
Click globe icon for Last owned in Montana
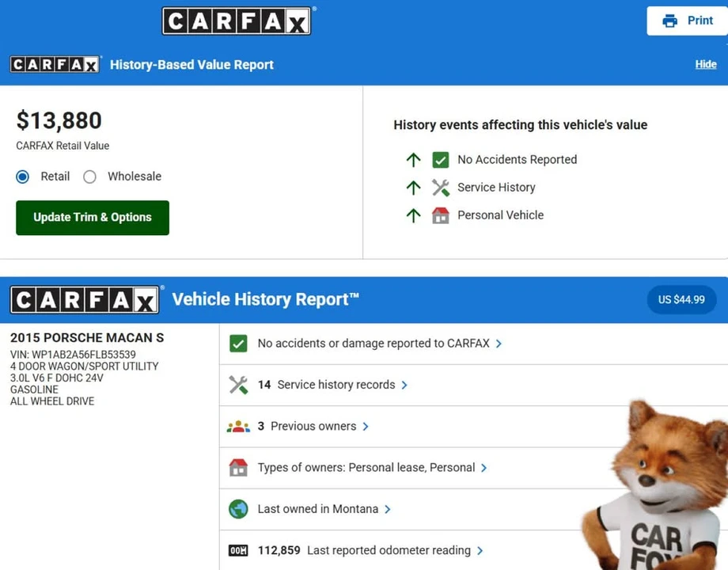(x=238, y=509)
